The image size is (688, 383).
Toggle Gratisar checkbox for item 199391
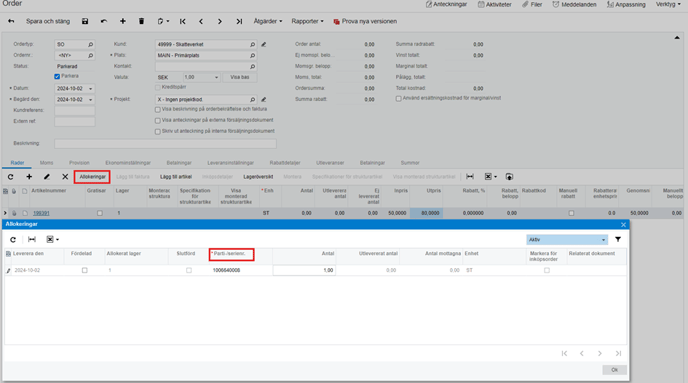point(100,213)
